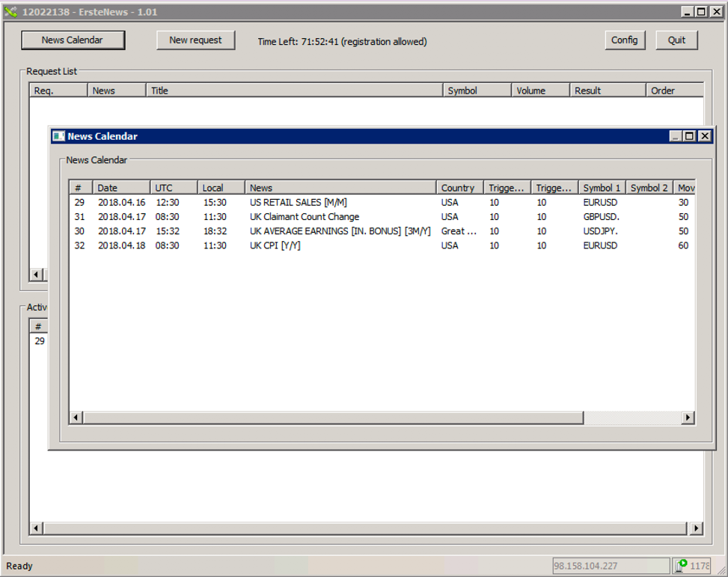Image resolution: width=728 pixels, height=577 pixels.
Task: Close the News Calendar dialog
Action: click(703, 136)
